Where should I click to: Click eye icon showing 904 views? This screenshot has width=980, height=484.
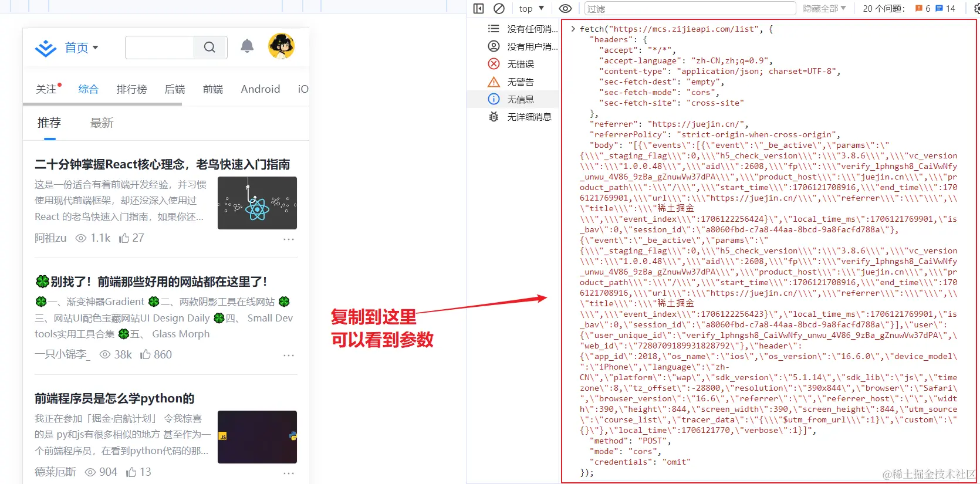coord(90,472)
